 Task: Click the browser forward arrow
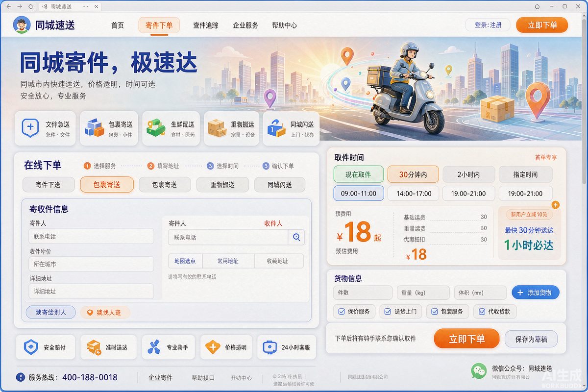click(x=19, y=7)
